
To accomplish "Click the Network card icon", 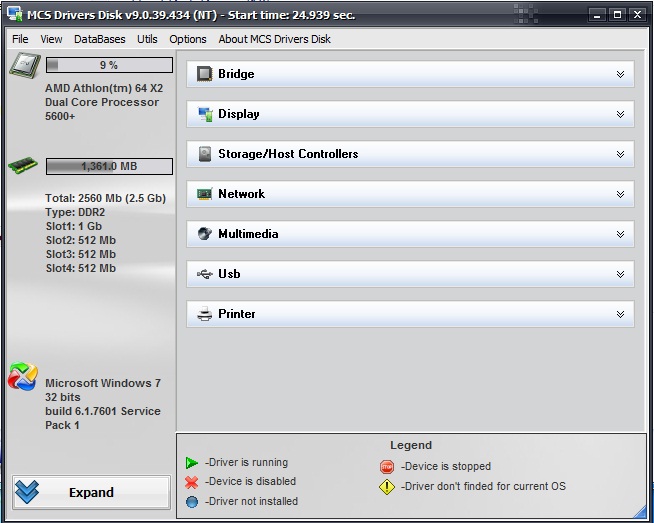I will click(x=204, y=194).
